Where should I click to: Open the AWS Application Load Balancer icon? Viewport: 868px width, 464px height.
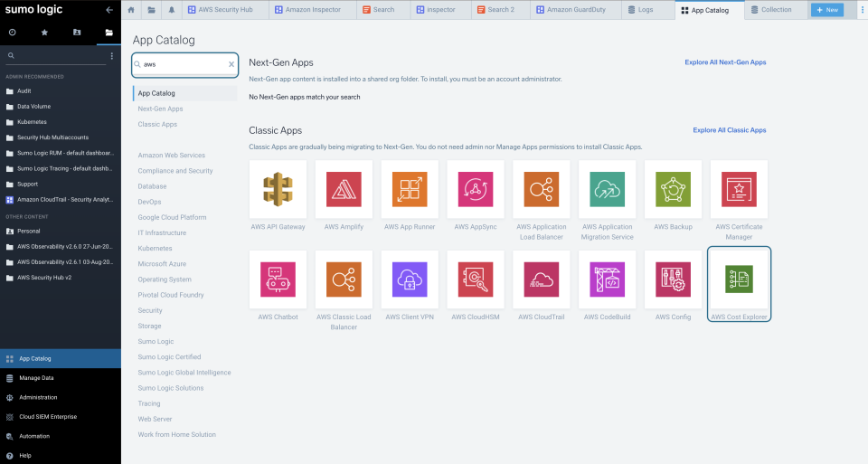click(x=542, y=189)
